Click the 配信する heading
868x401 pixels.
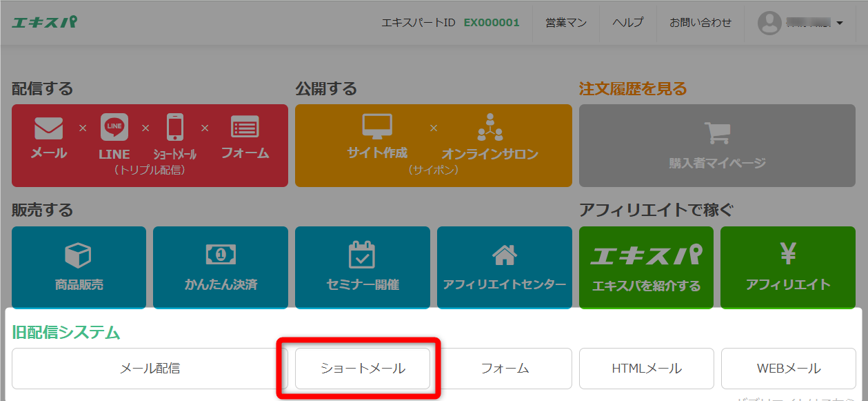click(x=42, y=89)
